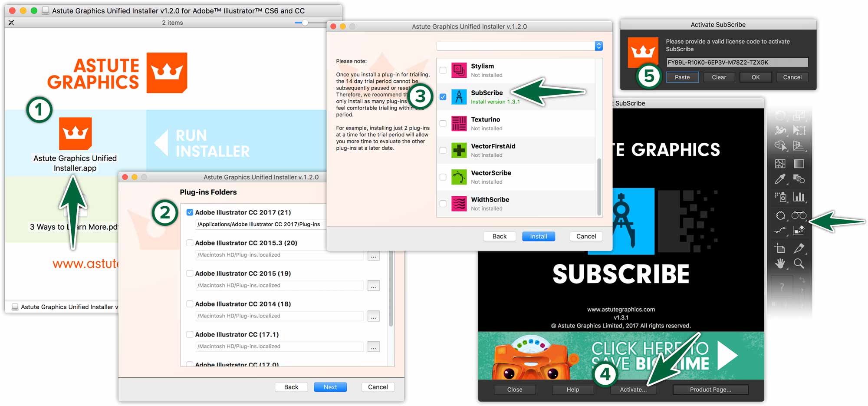Click the blue Install button
Screen dimensions: 868x406
coord(539,236)
